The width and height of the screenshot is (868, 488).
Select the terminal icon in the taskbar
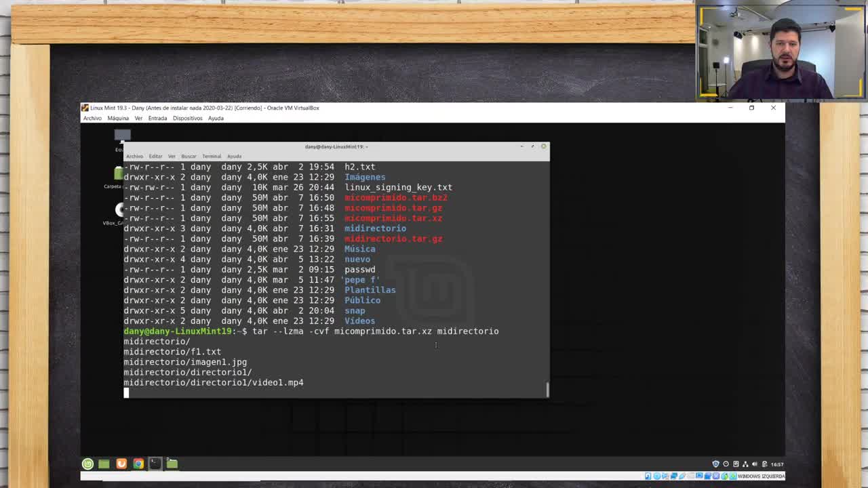pyautogui.click(x=155, y=464)
